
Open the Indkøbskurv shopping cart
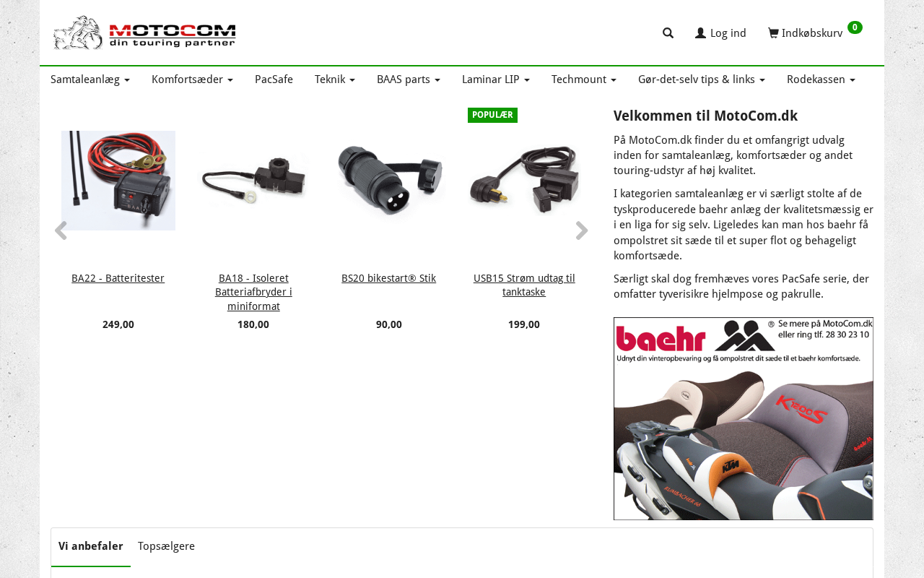point(805,33)
